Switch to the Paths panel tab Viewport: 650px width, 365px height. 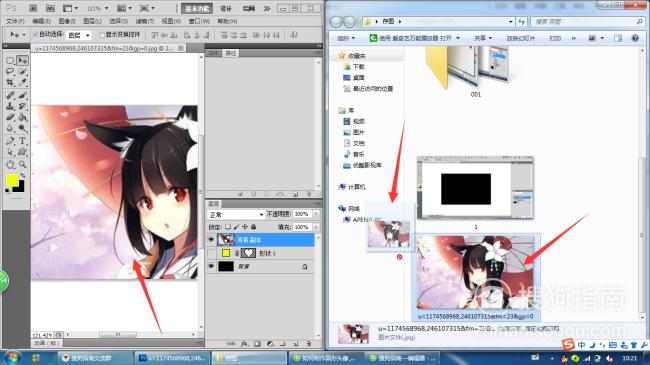point(230,53)
